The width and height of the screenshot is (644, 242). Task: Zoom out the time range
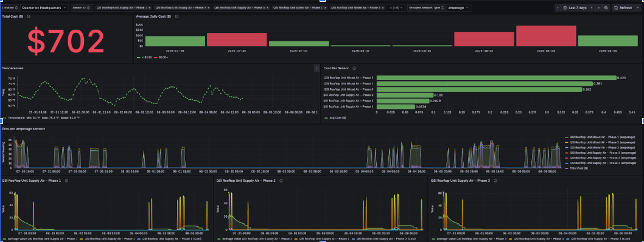[x=606, y=8]
